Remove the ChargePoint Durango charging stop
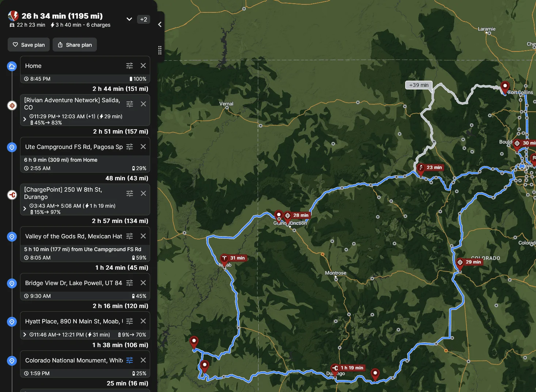This screenshot has width=536, height=392. (x=143, y=193)
